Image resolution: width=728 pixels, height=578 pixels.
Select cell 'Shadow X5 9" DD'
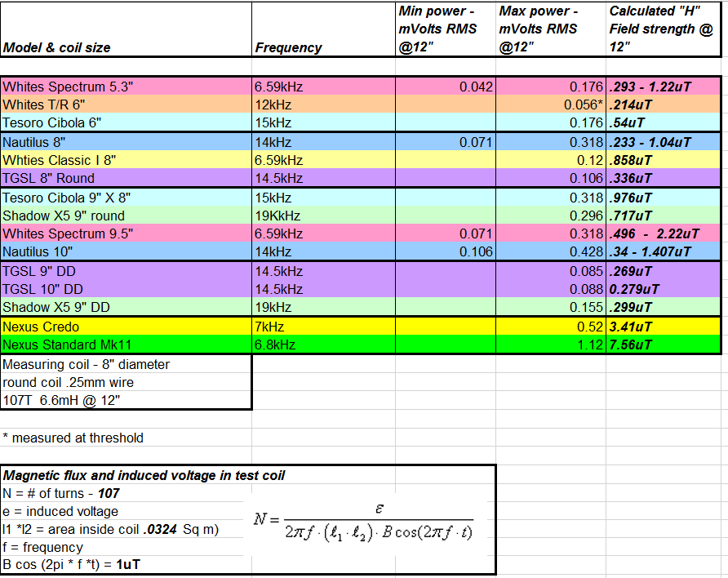pyautogui.click(x=127, y=307)
